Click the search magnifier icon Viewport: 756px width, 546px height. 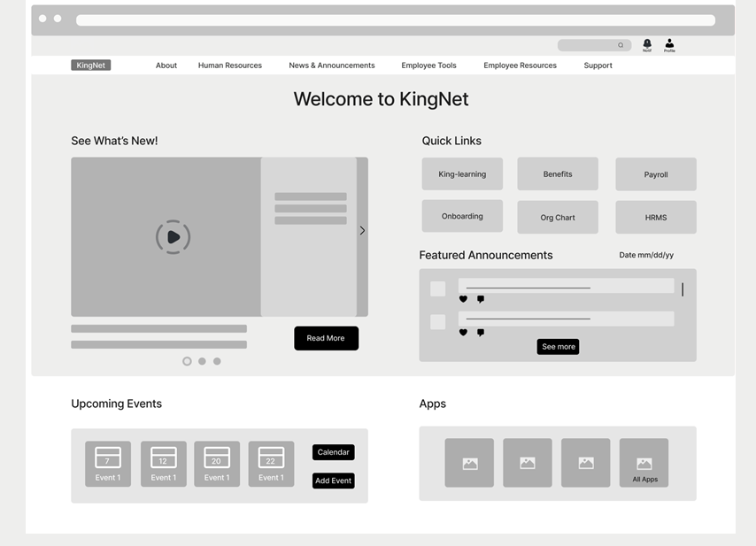click(x=621, y=45)
